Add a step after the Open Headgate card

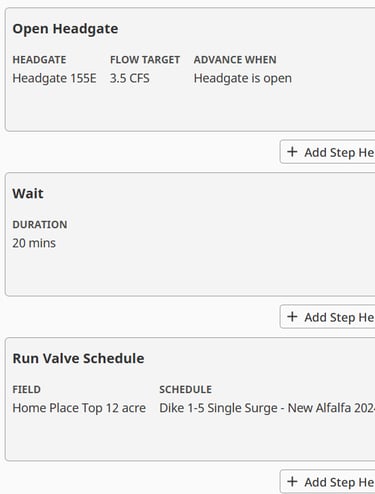coord(327,152)
